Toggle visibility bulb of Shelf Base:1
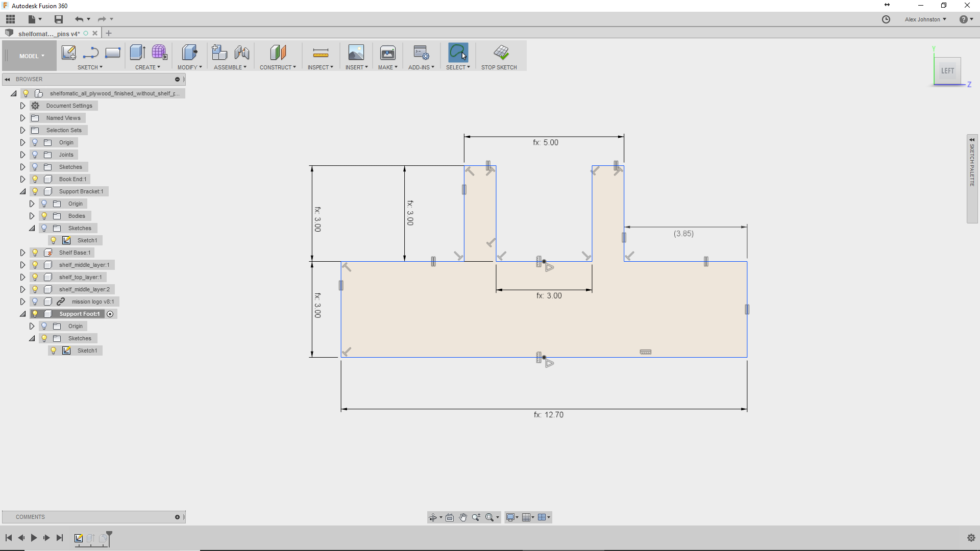The image size is (980, 551). tap(35, 253)
